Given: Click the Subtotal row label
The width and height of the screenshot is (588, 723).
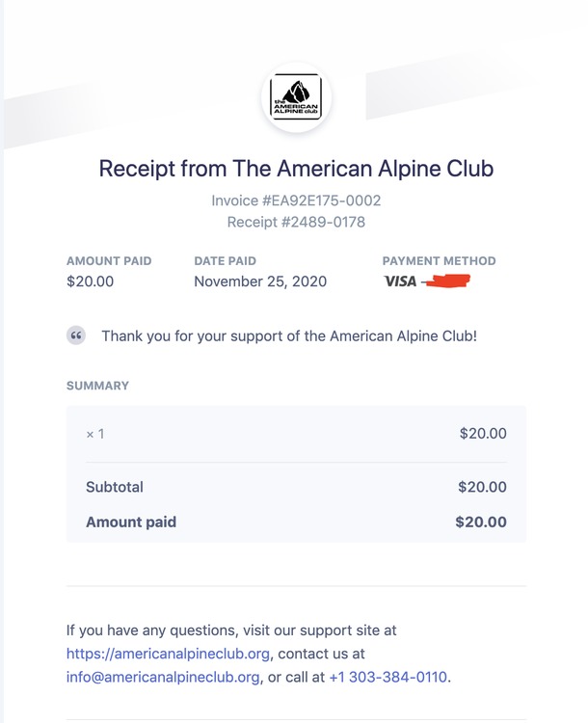Looking at the screenshot, I should 115,487.
